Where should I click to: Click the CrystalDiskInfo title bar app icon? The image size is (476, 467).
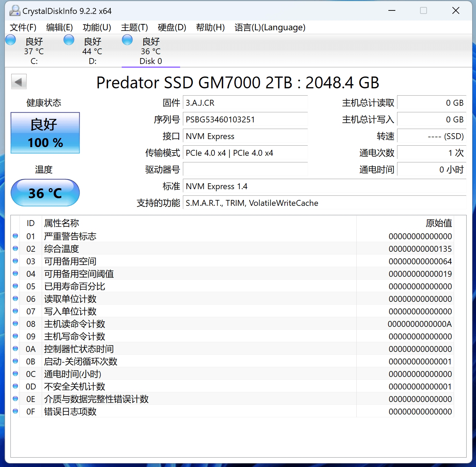pyautogui.click(x=15, y=11)
